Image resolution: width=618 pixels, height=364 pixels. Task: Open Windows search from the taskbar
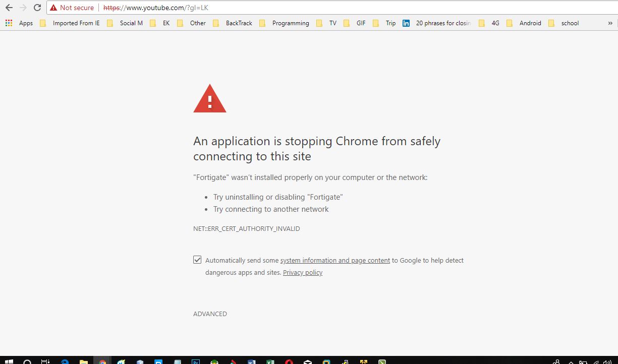point(27,361)
